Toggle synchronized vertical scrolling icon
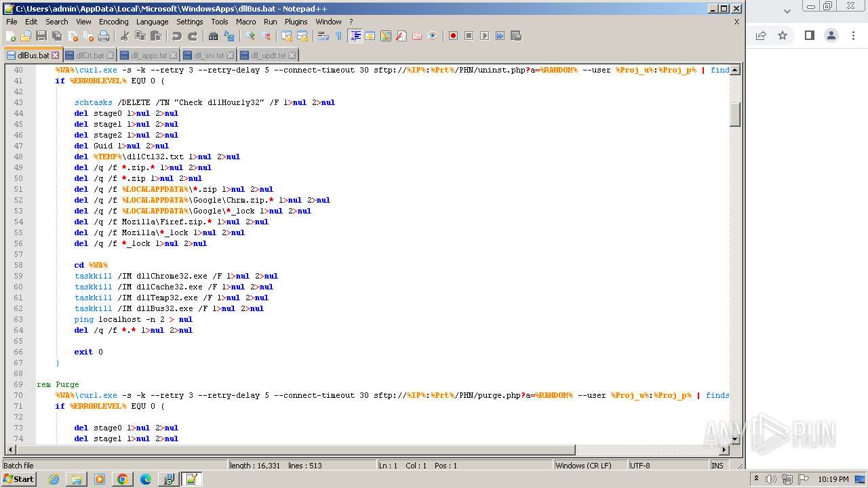 pyautogui.click(x=287, y=36)
